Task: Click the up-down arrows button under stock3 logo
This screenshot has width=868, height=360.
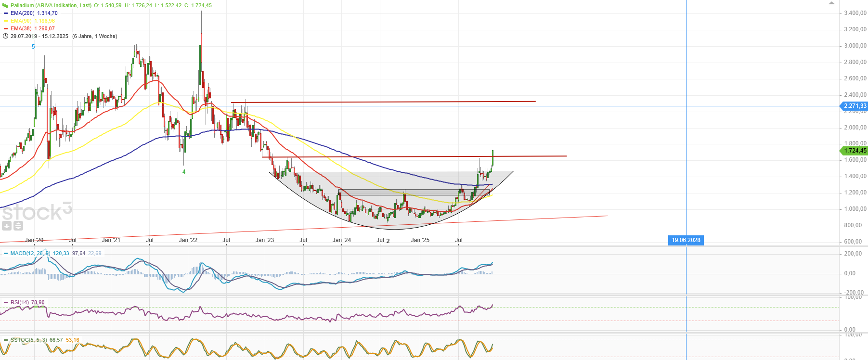Action: tap(18, 226)
